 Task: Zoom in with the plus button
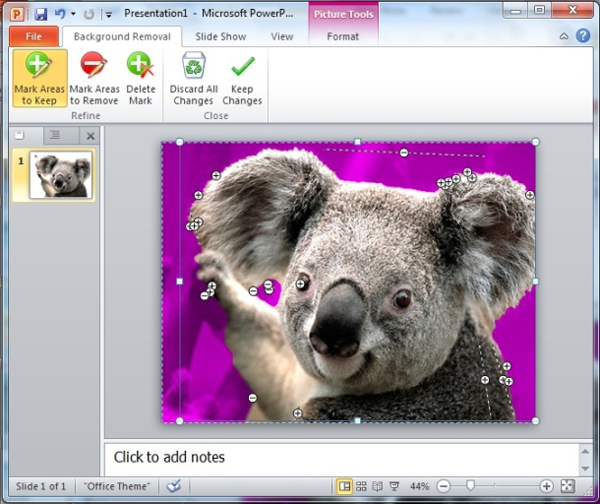[546, 486]
